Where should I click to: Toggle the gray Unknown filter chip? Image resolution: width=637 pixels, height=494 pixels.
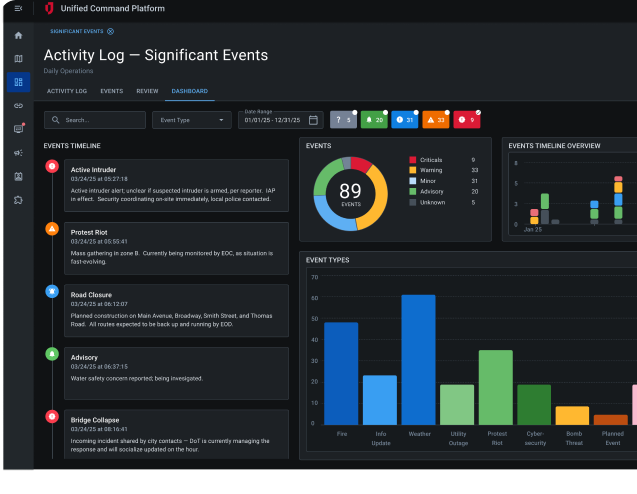[x=343, y=120]
